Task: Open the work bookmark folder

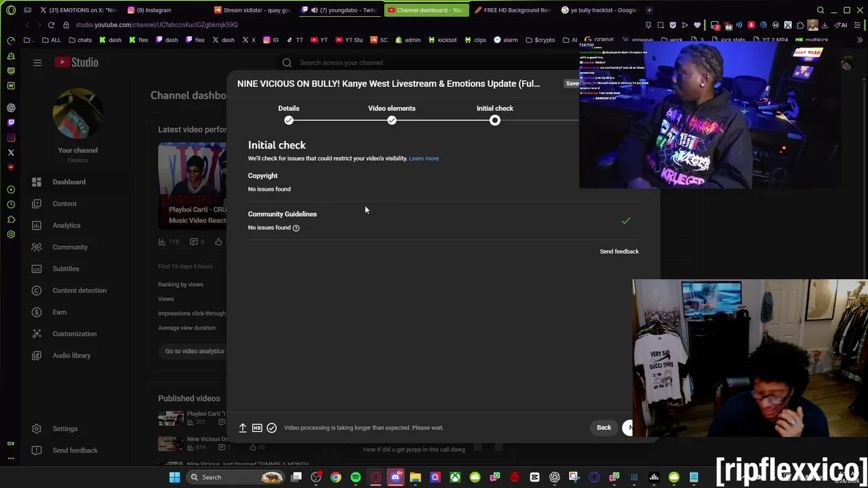Action: click(x=671, y=40)
